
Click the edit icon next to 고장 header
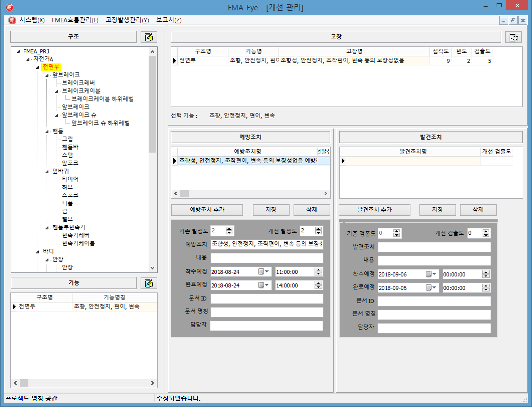pos(513,37)
